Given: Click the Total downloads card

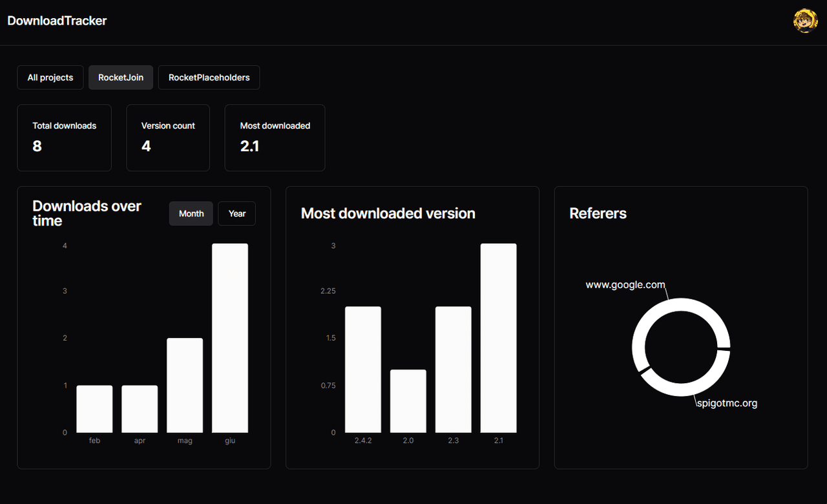Looking at the screenshot, I should (x=64, y=138).
